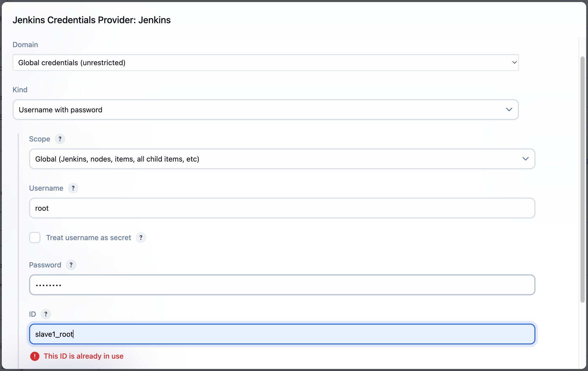Click the red error icon below ID

(x=35, y=356)
